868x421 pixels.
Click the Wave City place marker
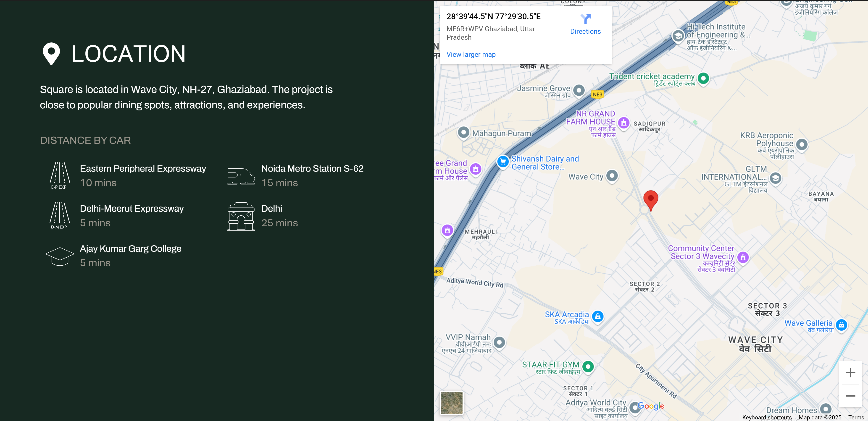(612, 175)
